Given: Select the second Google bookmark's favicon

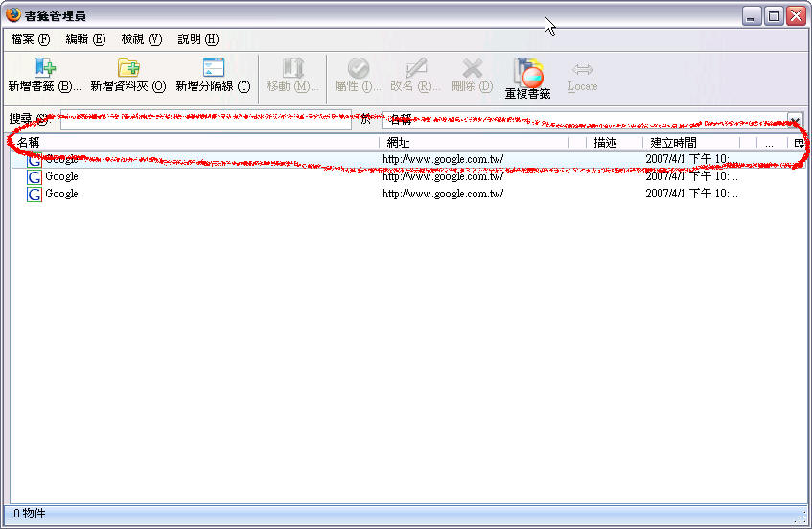Looking at the screenshot, I should (x=35, y=177).
